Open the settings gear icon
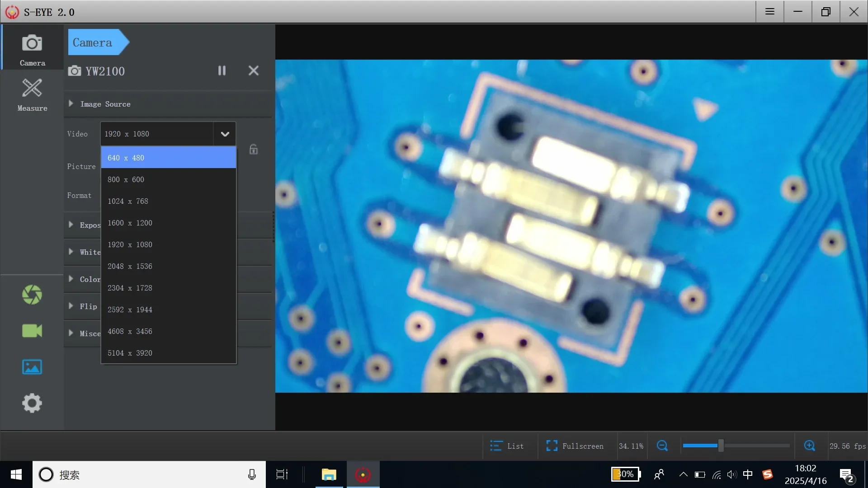This screenshot has width=868, height=488. (32, 403)
